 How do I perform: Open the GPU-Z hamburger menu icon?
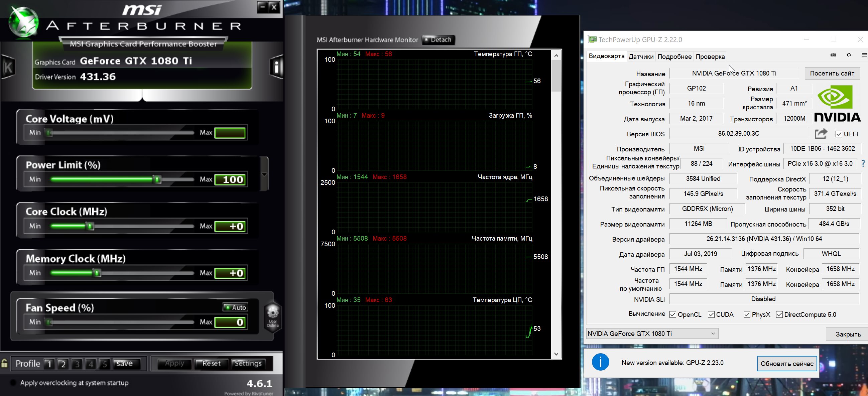tap(864, 55)
